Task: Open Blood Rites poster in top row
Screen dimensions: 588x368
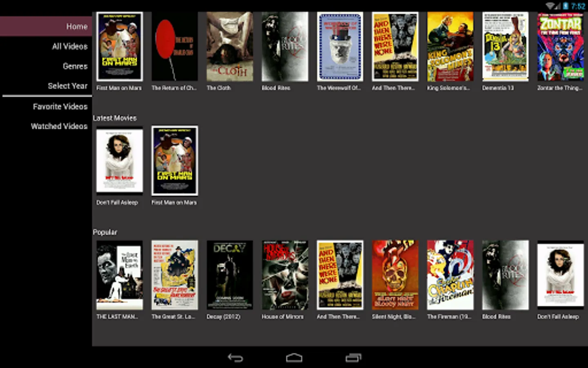Action: pos(285,46)
